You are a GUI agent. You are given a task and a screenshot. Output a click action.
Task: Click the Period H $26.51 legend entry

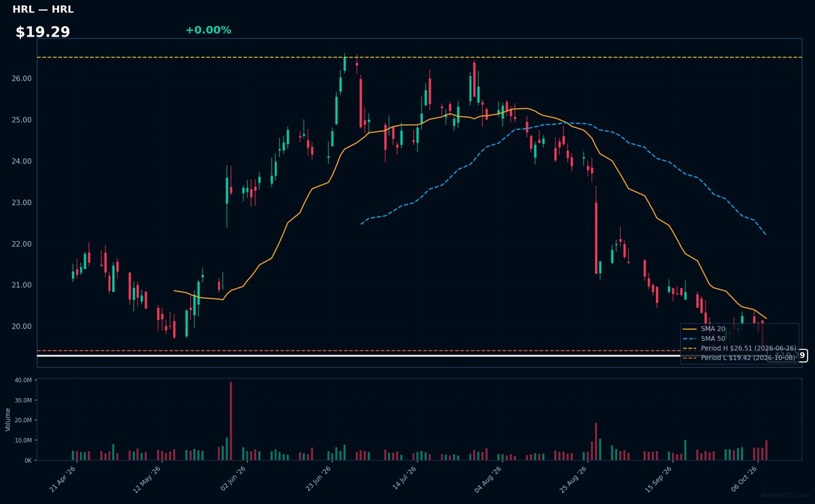click(748, 348)
